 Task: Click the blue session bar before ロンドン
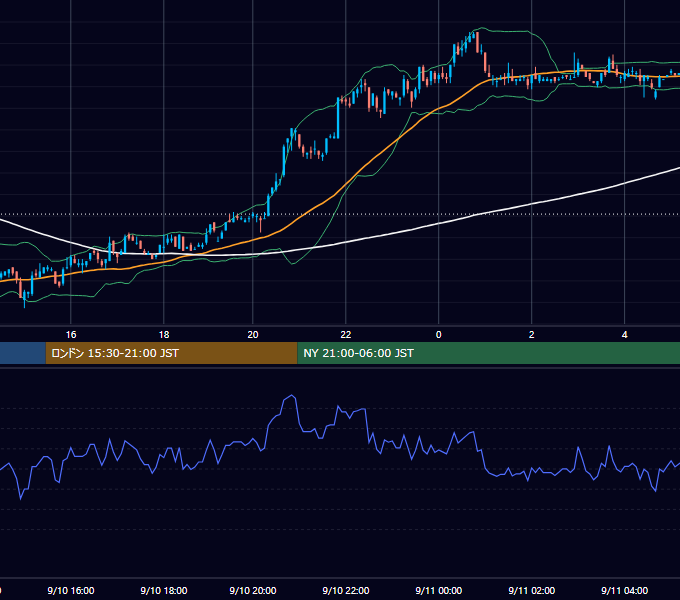(x=23, y=353)
